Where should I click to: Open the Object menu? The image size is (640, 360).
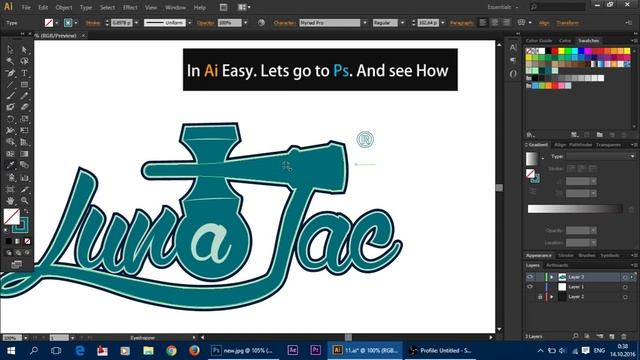coord(64,7)
